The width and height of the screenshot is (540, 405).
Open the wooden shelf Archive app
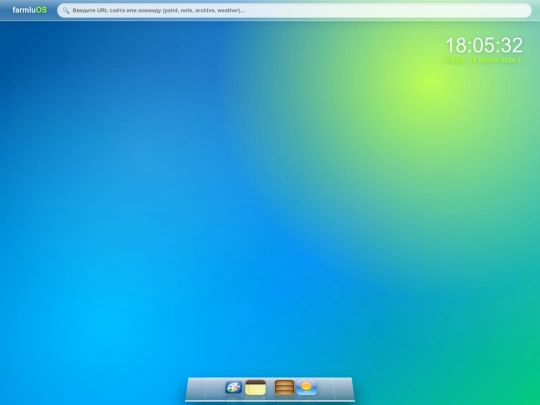(x=284, y=387)
